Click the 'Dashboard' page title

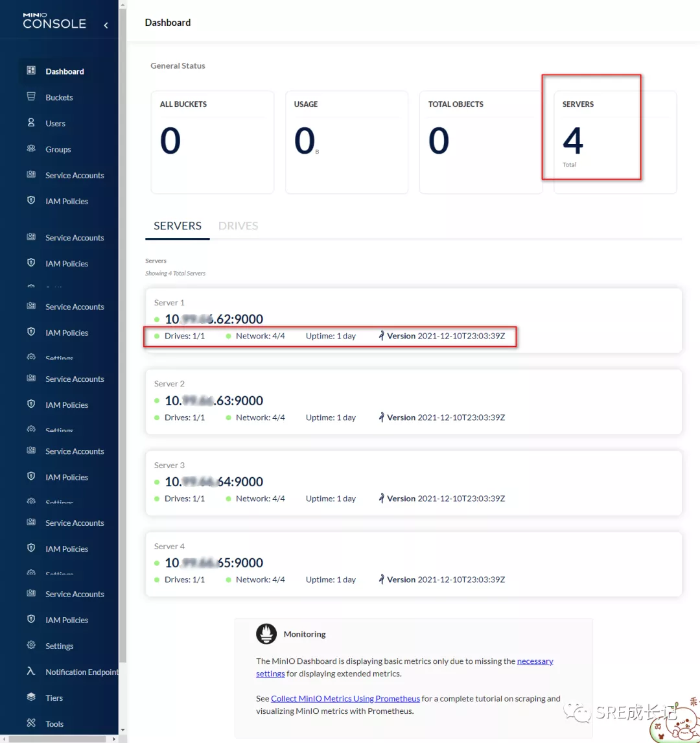coord(168,22)
